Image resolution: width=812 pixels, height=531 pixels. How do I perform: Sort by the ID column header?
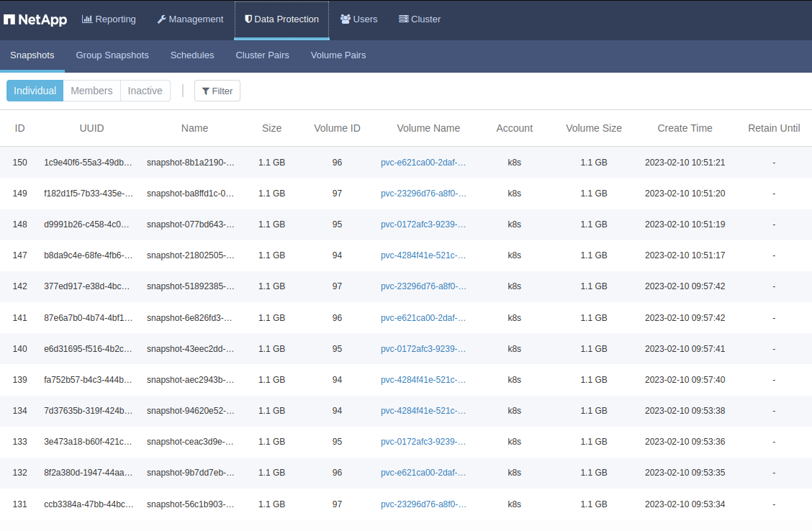pos(19,128)
